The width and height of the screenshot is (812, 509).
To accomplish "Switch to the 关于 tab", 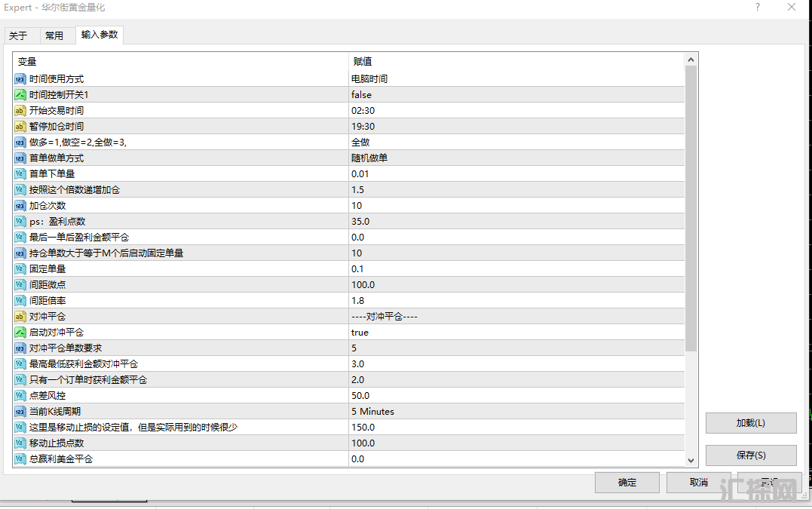I will [18, 35].
